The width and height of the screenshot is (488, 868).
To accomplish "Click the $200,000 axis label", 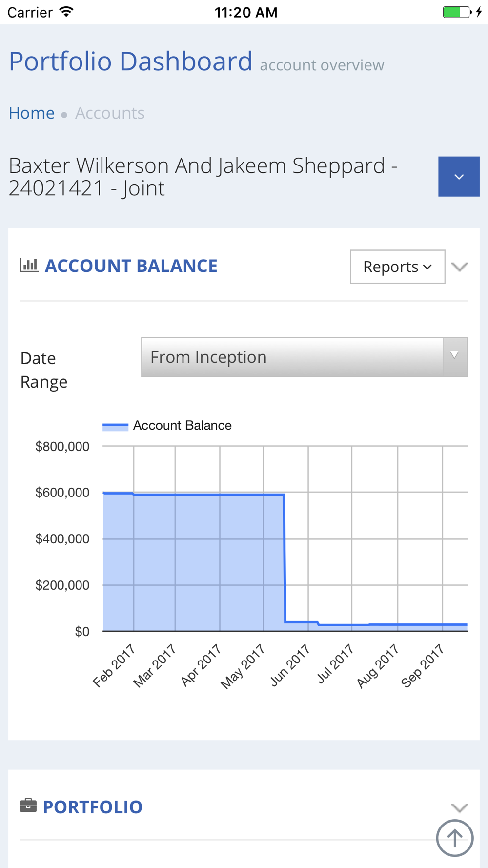I will (x=62, y=585).
